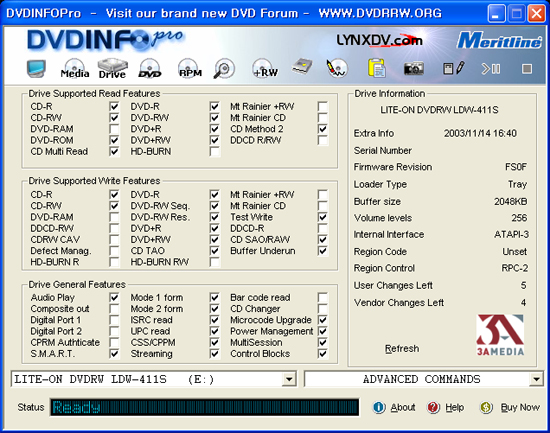Screen dimensions: 550x433
Task: Toggle CD Method 2 checkbox
Action: [322, 129]
